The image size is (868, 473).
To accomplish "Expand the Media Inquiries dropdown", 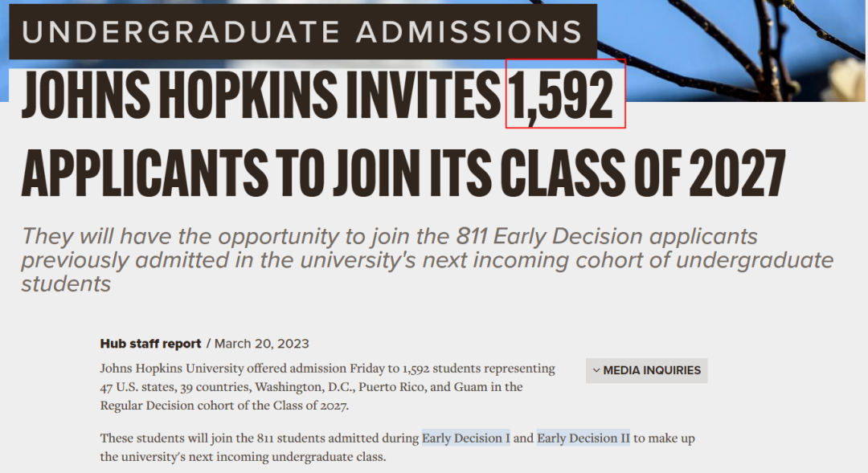I will tap(646, 371).
